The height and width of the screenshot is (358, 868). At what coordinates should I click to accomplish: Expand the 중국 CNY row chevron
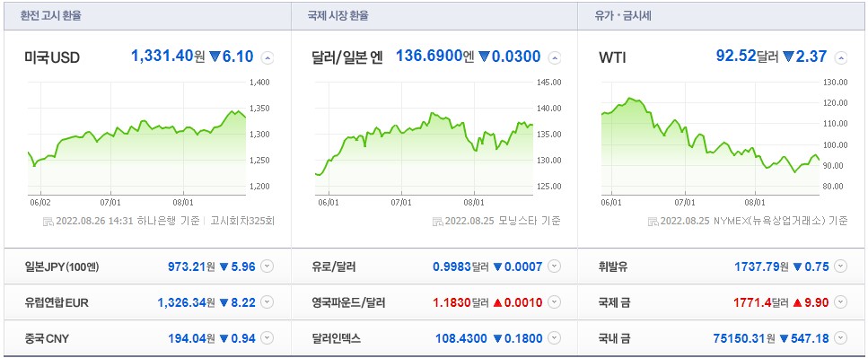[x=267, y=338]
